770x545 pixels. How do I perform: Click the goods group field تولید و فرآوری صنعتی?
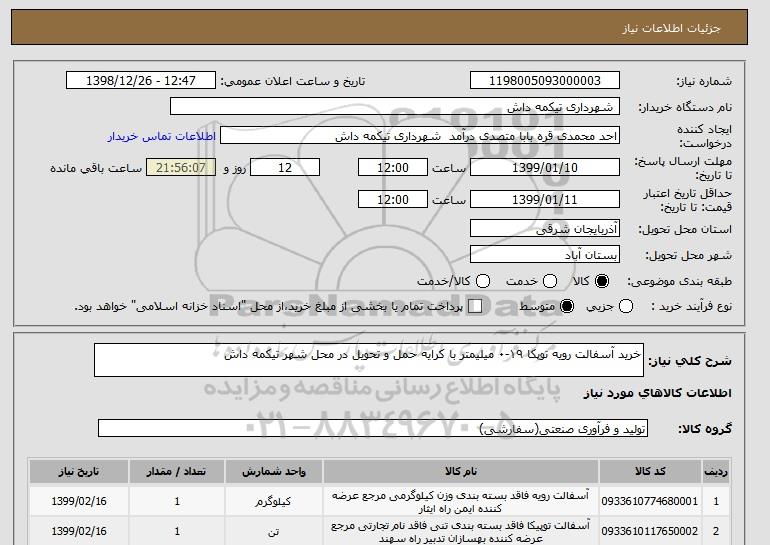point(373,429)
